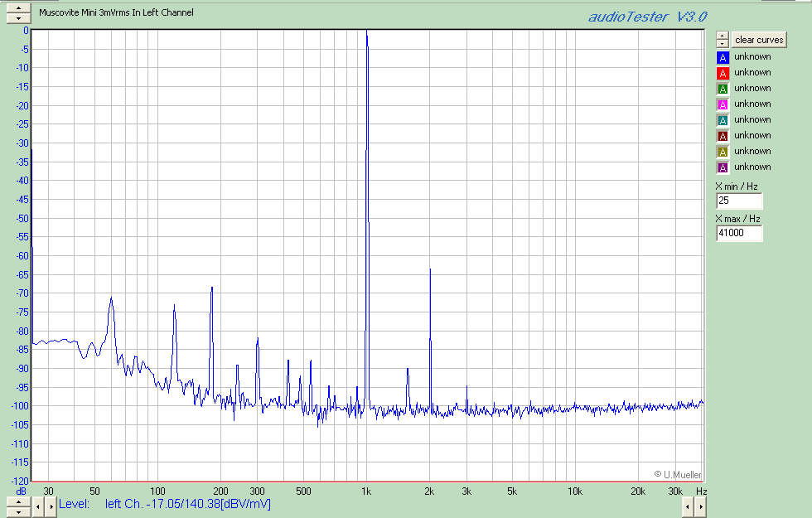Click the 100 frequency axis label

(x=157, y=491)
